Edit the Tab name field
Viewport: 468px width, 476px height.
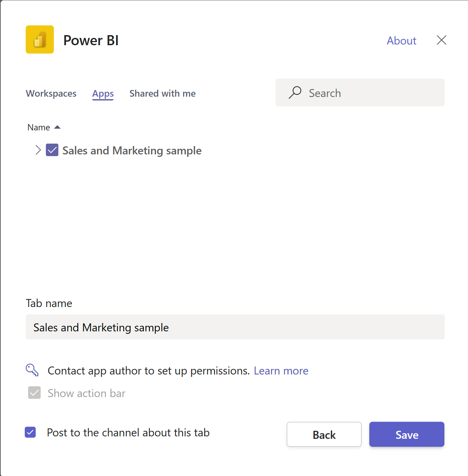(235, 327)
